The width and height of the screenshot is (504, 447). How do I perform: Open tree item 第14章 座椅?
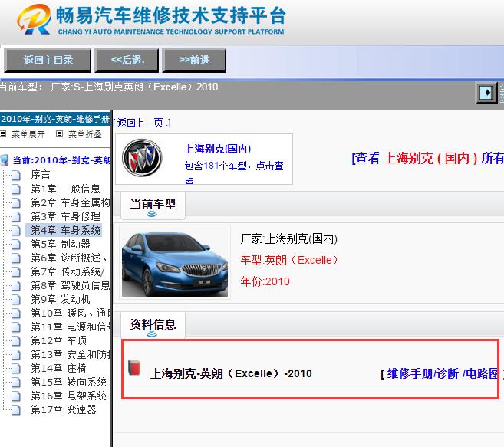59,368
